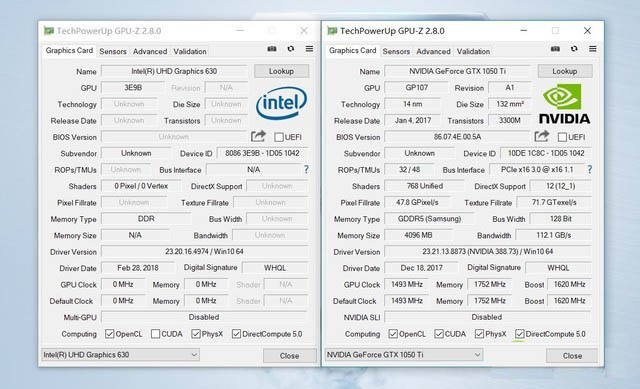This screenshot has height=389, width=640.
Task: Click Name field showing Intel(R) UHD Graphics 630
Action: point(174,71)
